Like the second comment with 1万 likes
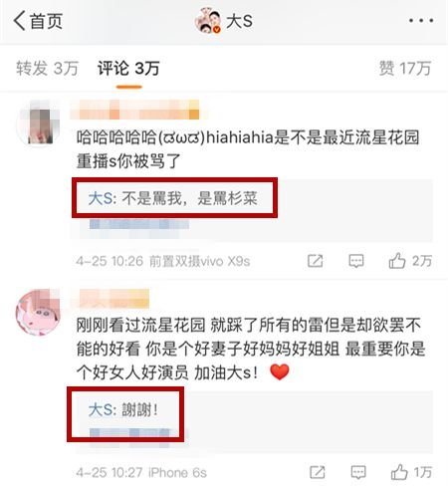 pos(411,472)
